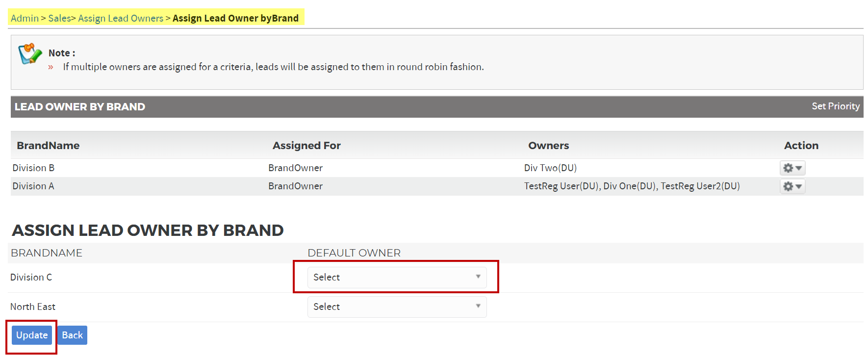Click the Set Priority link
The image size is (868, 358).
835,106
